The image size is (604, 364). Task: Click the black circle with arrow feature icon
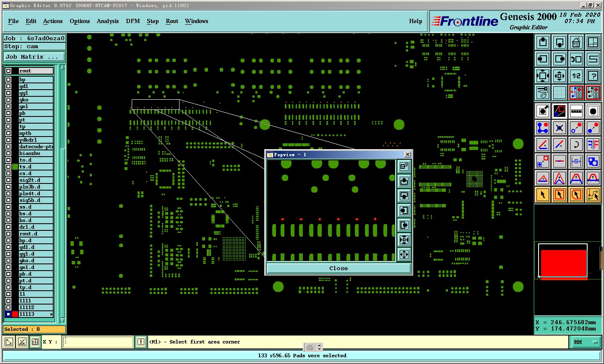coord(543,111)
